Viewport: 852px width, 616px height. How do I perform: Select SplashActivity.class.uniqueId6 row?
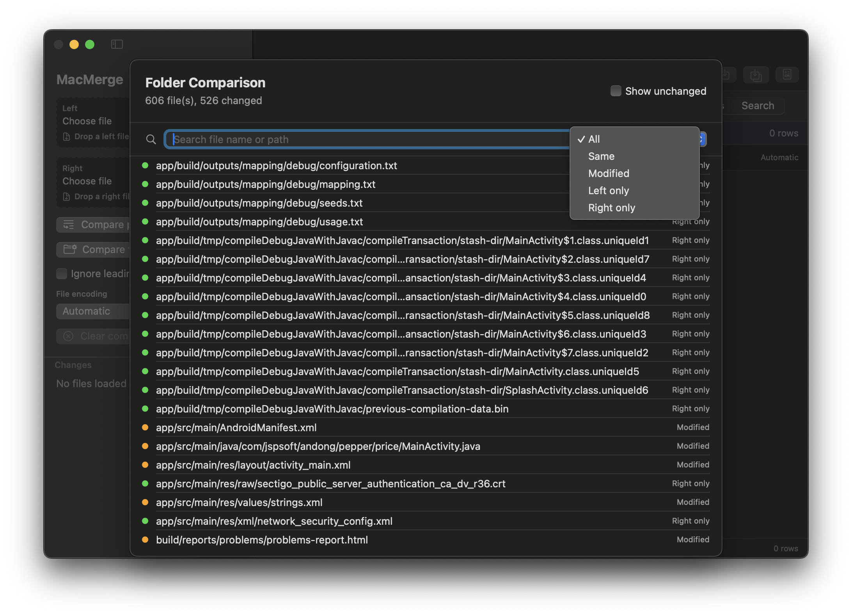pos(426,390)
